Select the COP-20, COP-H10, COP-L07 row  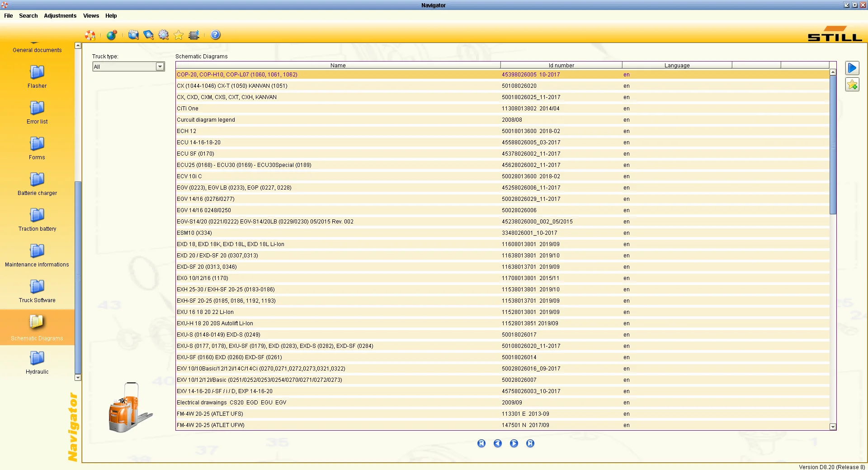click(x=503, y=75)
